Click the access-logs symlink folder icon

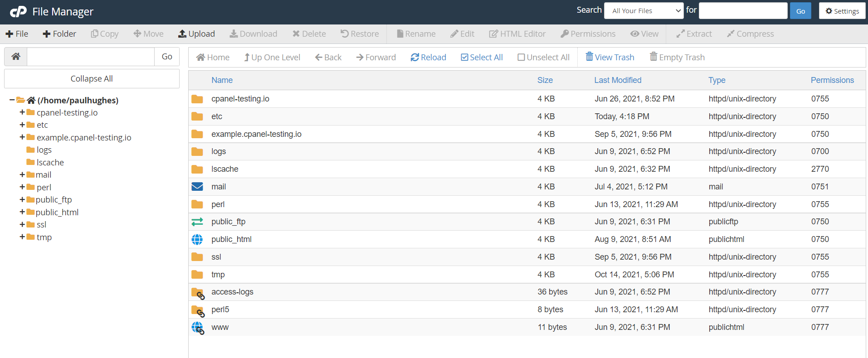(x=198, y=293)
